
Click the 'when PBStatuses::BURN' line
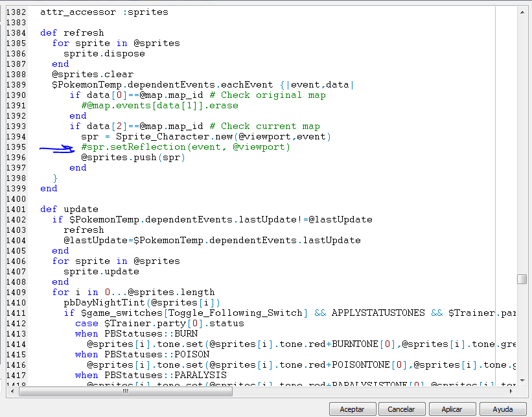tap(136, 334)
